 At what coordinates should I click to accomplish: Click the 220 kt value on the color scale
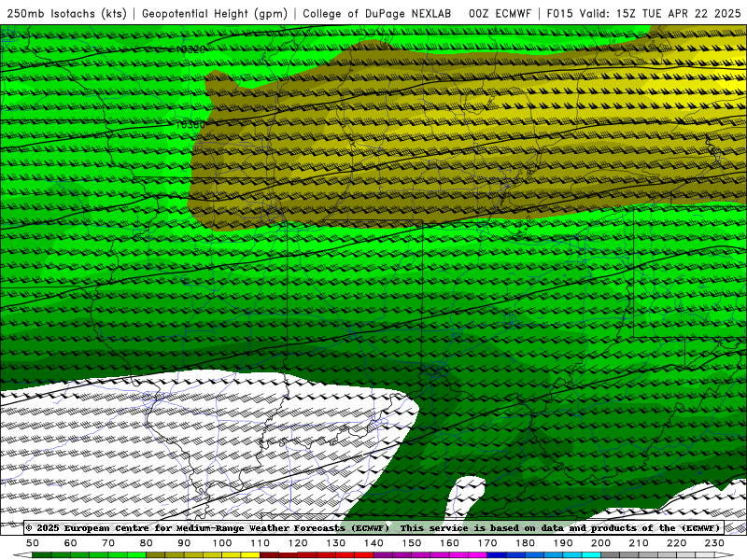[676, 543]
